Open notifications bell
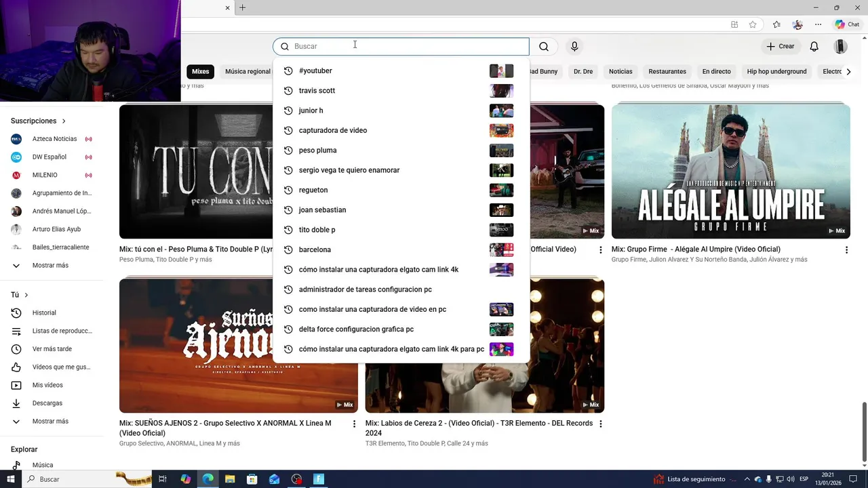 (x=814, y=46)
